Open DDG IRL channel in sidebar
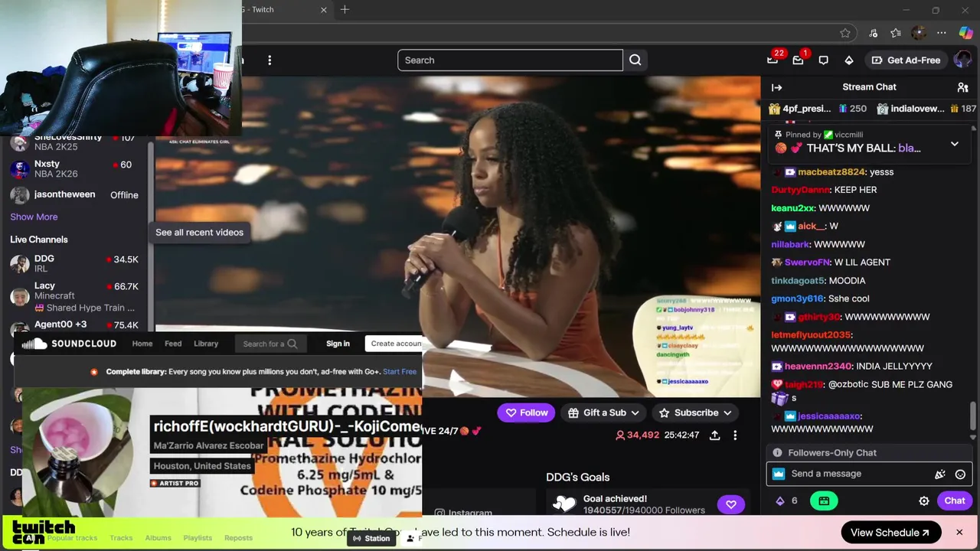 pos(74,263)
